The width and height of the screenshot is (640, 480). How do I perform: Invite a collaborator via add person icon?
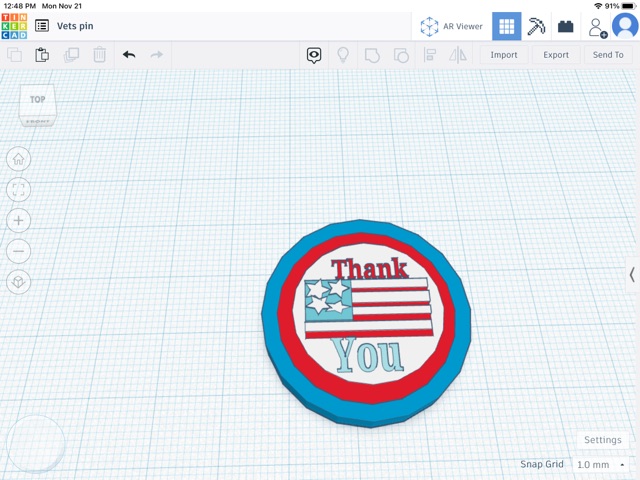coord(598,28)
